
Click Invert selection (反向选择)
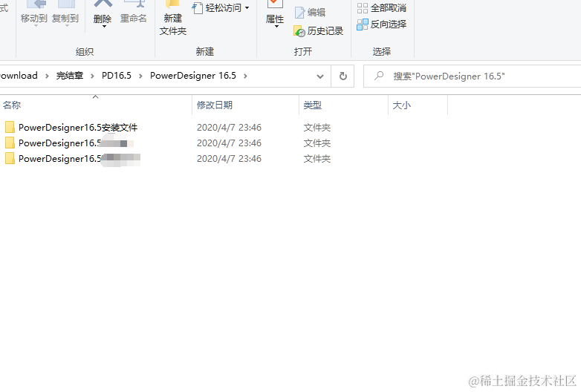[x=382, y=24]
